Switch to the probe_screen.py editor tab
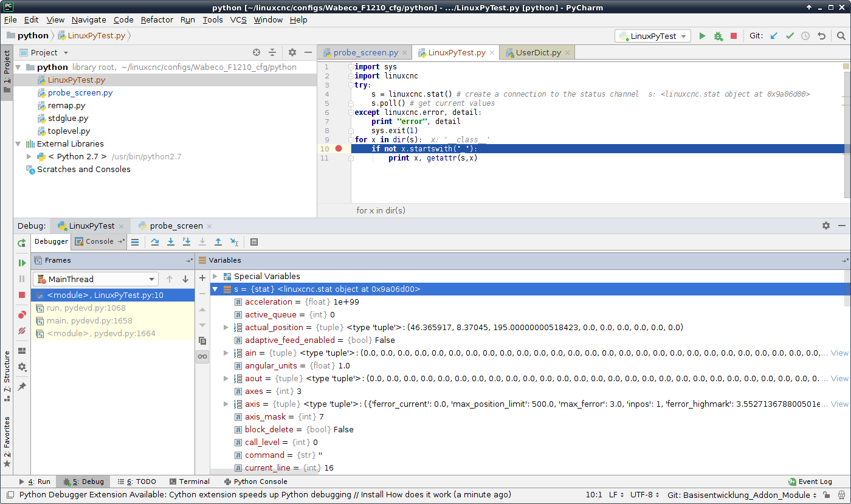851x504 pixels. click(365, 53)
